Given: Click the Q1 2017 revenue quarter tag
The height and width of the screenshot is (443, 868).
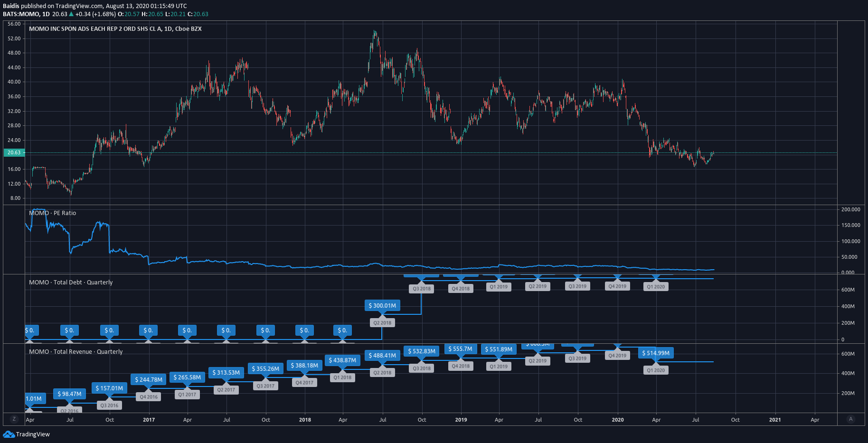Looking at the screenshot, I should pyautogui.click(x=187, y=395).
